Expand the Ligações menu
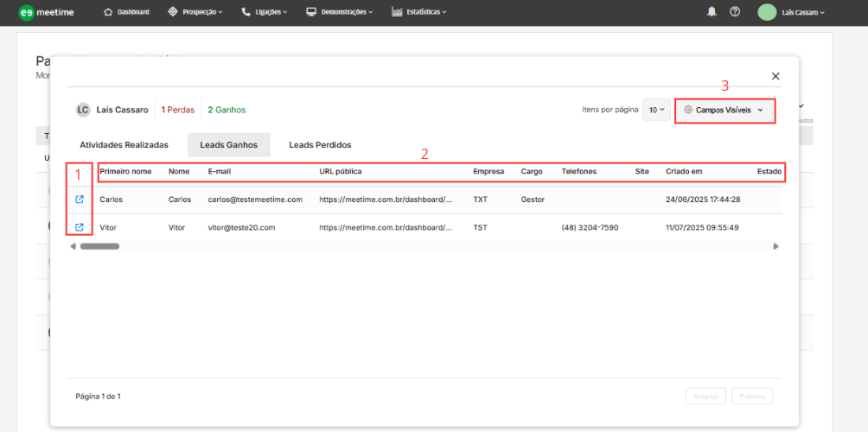Screen dimensions: 868x432 [265, 12]
